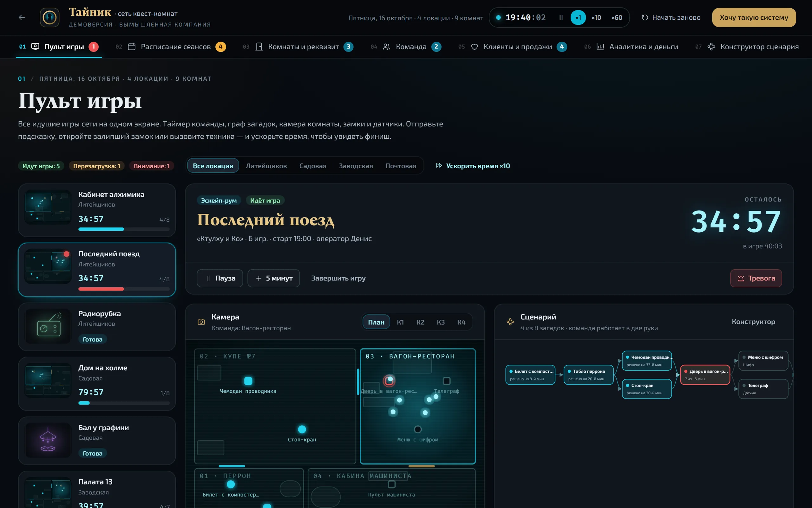Image resolution: width=812 pixels, height=508 pixels.
Task: Click the Табло перрона scenario node
Action: point(588,375)
